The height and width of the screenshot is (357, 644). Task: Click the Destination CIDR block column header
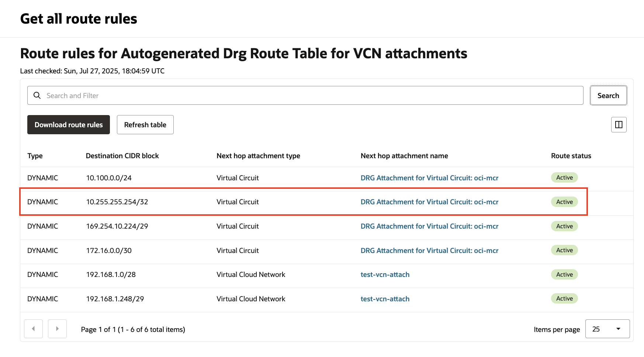click(x=122, y=156)
